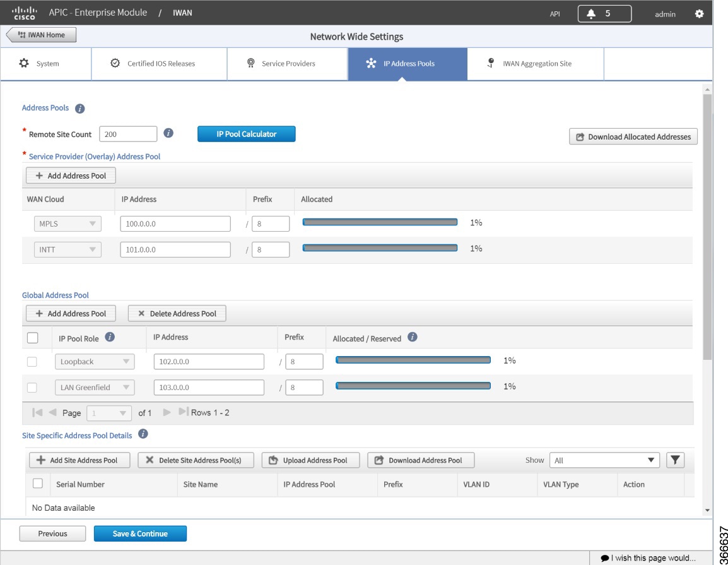Go to next page of pool table
Image resolution: width=728 pixels, height=565 pixels.
[x=167, y=412]
